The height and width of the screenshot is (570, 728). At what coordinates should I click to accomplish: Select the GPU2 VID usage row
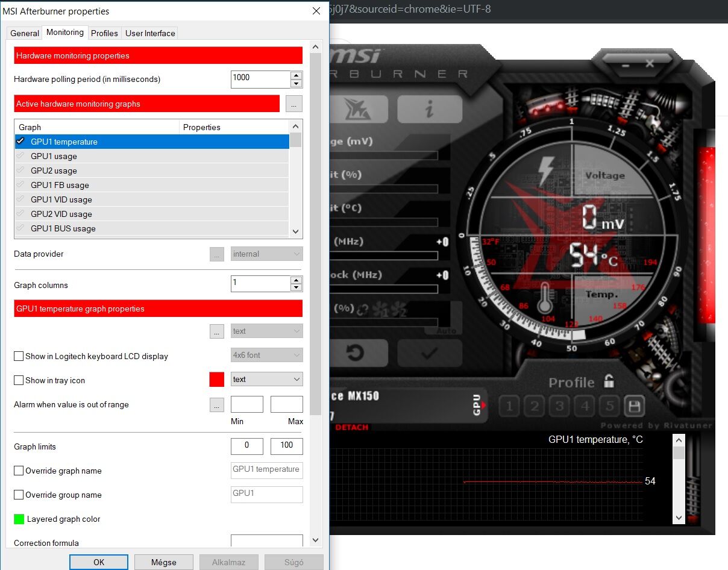coord(152,214)
